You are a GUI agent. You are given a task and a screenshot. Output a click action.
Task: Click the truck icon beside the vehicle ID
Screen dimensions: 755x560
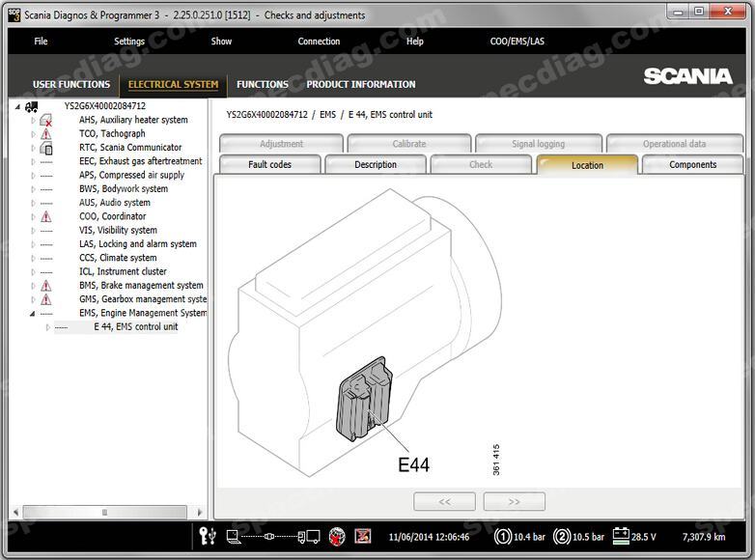(32, 106)
